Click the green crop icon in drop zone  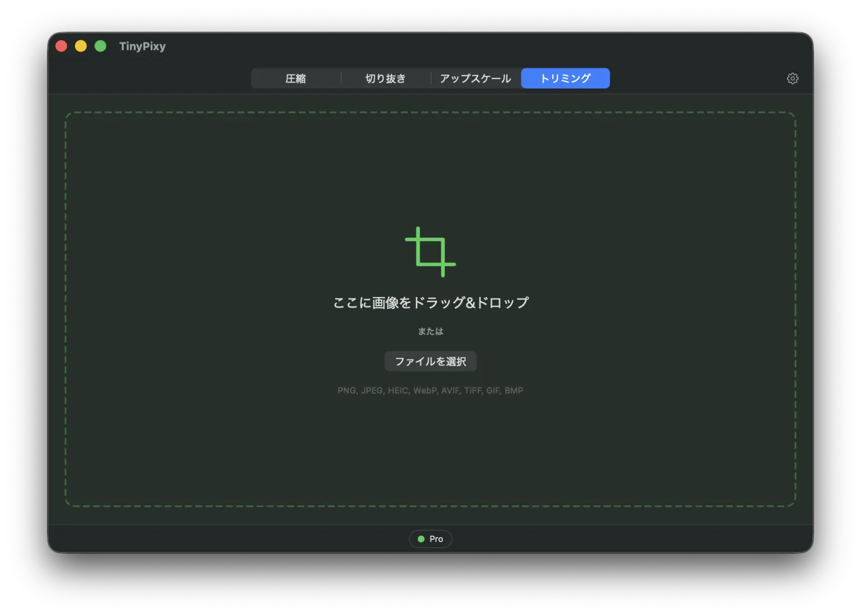click(x=430, y=252)
